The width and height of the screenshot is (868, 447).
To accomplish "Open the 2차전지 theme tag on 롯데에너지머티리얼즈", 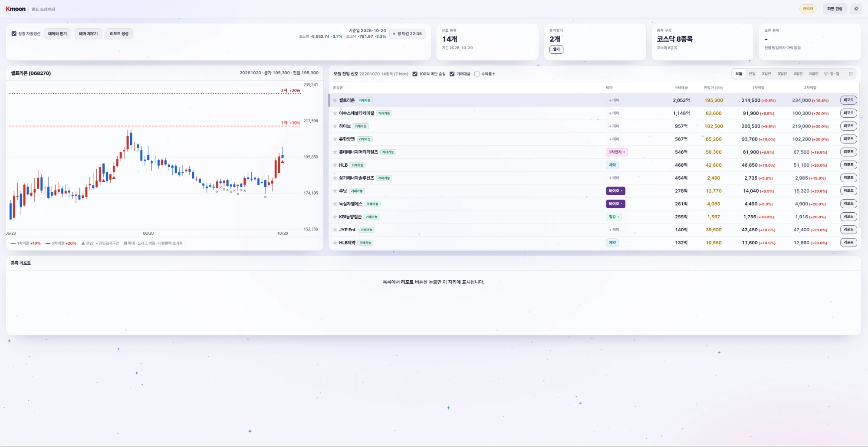I will click(617, 152).
